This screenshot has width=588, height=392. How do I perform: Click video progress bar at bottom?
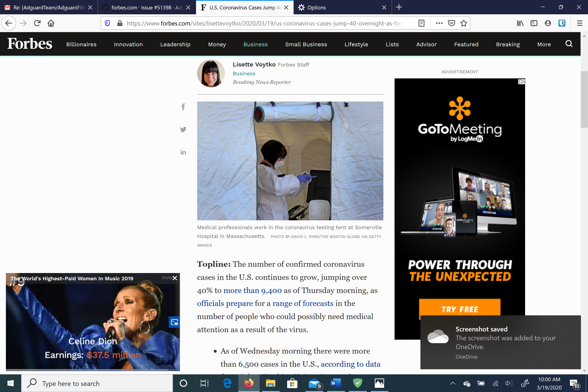tap(93, 370)
